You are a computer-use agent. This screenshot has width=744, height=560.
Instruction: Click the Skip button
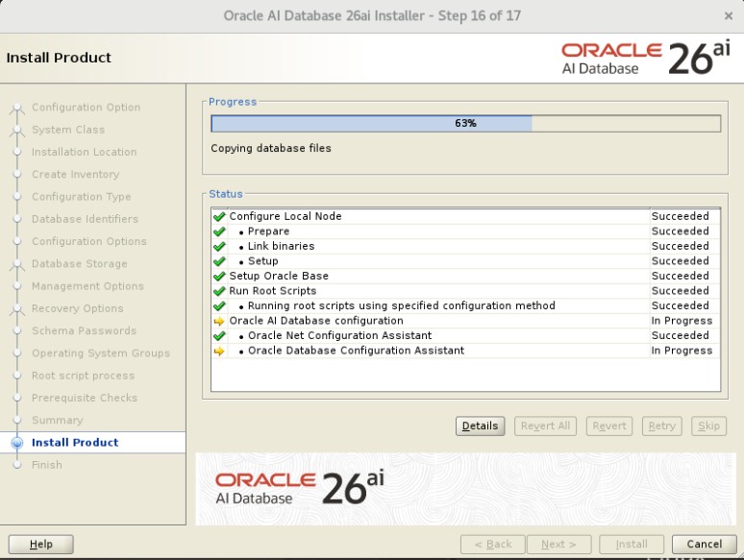708,426
